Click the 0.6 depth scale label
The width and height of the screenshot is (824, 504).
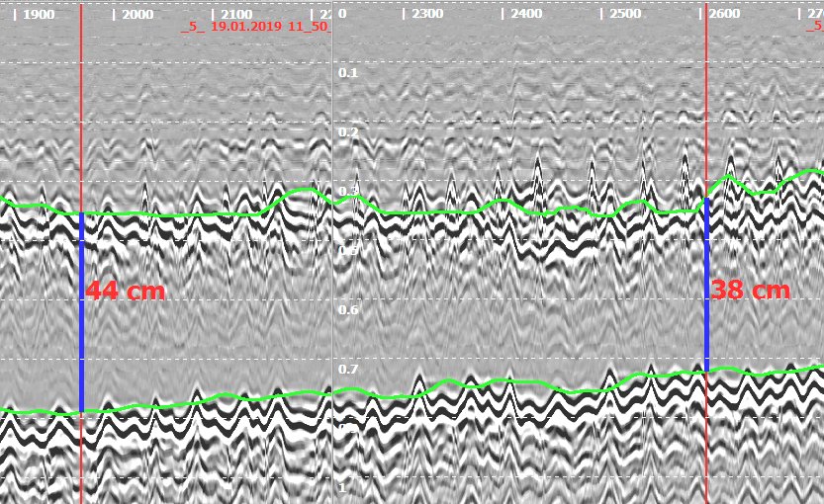pos(348,309)
